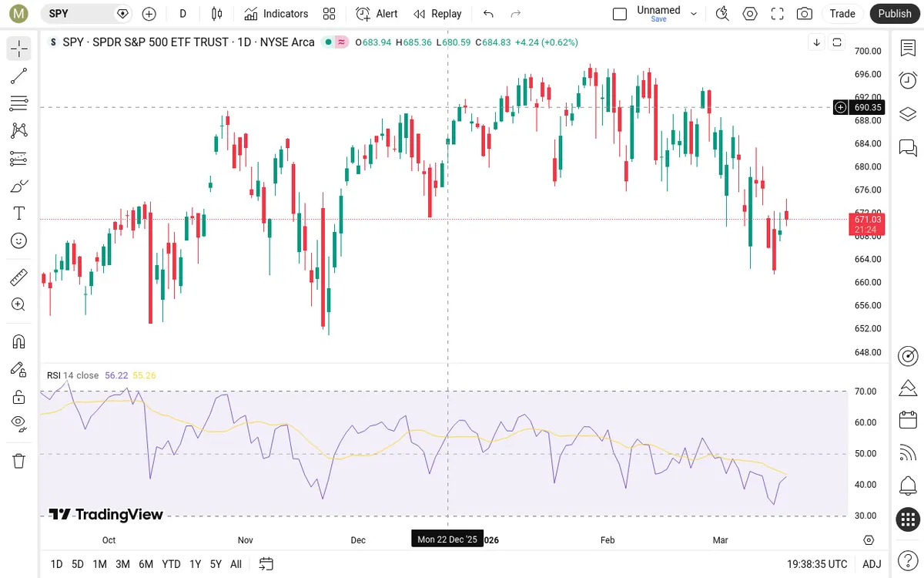This screenshot has width=924, height=578.
Task: Open the user profile menu
Action: point(19,13)
